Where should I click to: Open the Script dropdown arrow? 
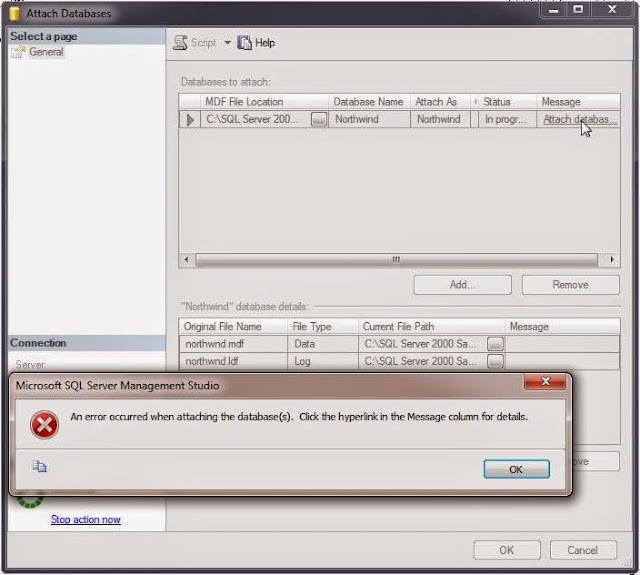click(x=227, y=42)
